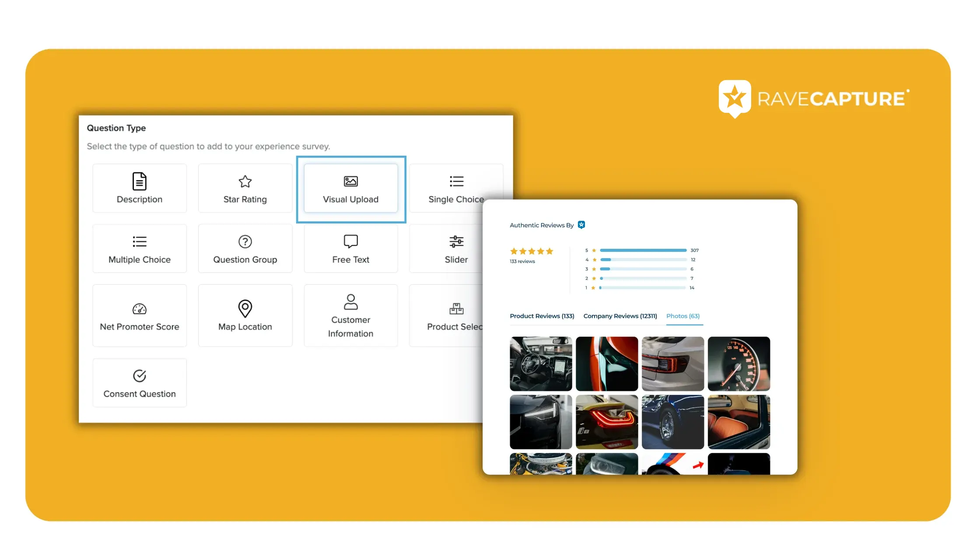
Task: Choose the Single Choice question card
Action: coord(455,189)
